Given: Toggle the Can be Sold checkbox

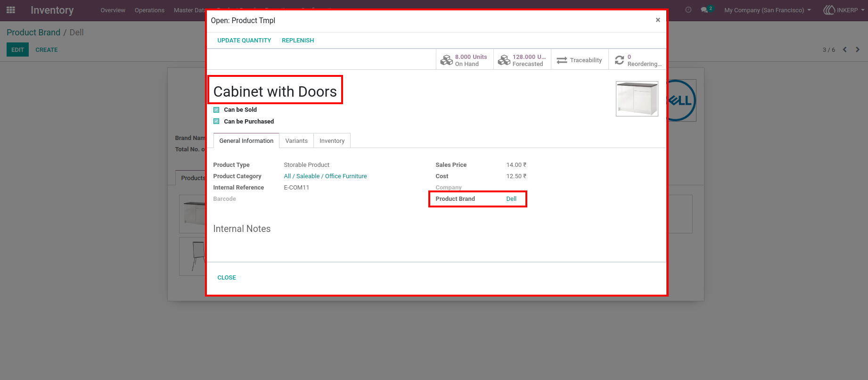Looking at the screenshot, I should tap(216, 110).
